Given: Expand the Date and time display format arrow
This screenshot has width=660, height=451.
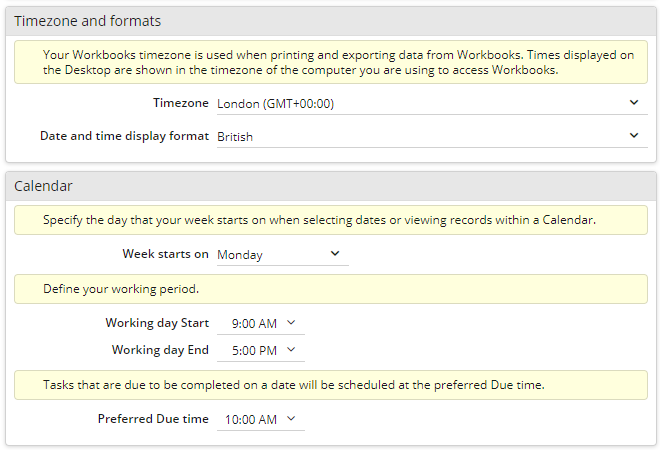Looking at the screenshot, I should (634, 136).
